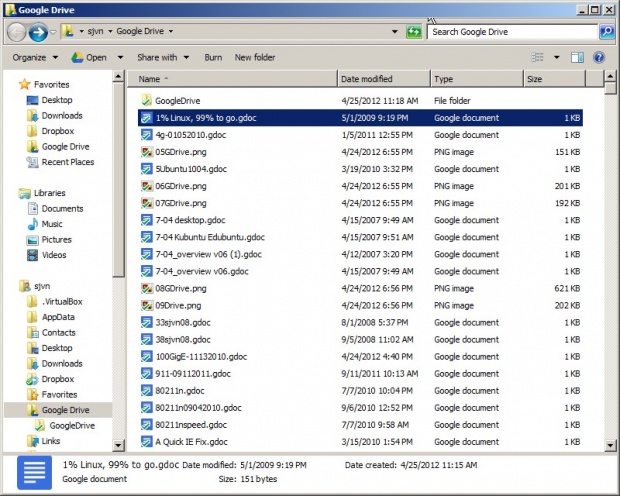620x496 pixels.
Task: Expand the arrow before sjvn in address bar
Action: (81, 31)
